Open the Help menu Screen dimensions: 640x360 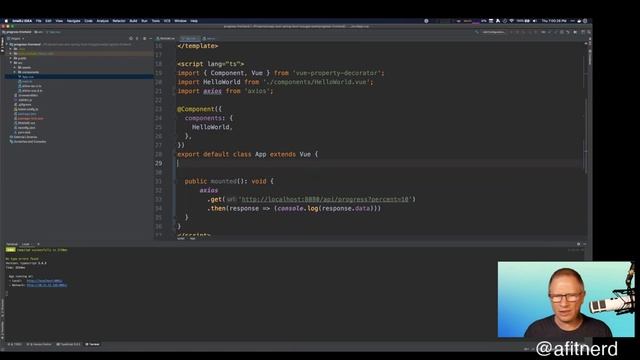[194, 21]
